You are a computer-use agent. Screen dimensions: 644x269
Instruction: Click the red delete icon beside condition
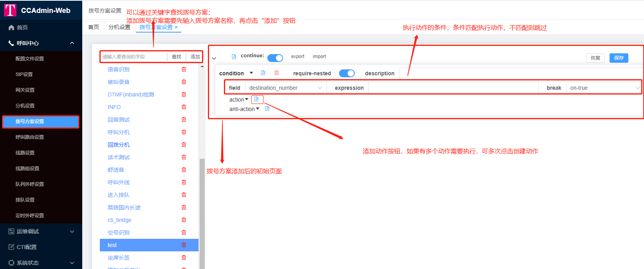coord(276,73)
